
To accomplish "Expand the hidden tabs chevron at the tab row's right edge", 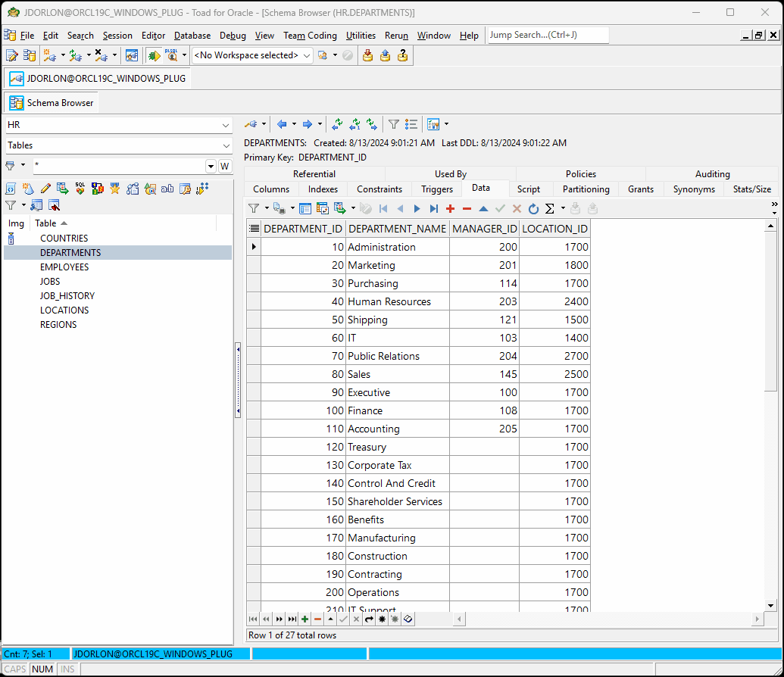I will tap(774, 204).
